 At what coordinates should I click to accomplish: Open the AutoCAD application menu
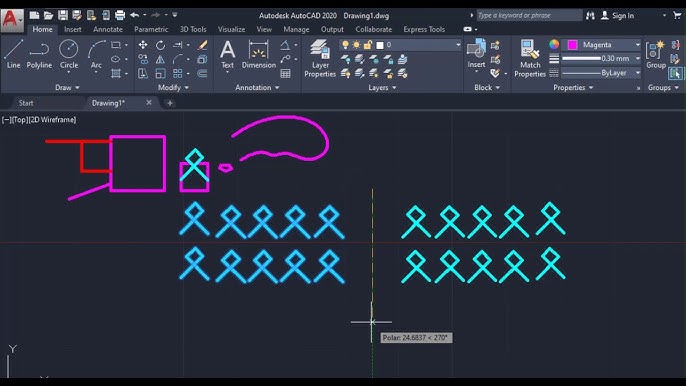click(12, 20)
